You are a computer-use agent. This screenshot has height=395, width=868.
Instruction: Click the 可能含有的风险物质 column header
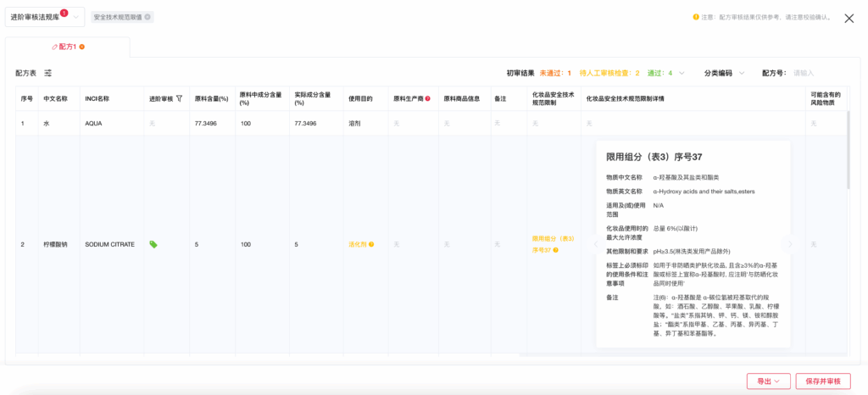point(826,98)
